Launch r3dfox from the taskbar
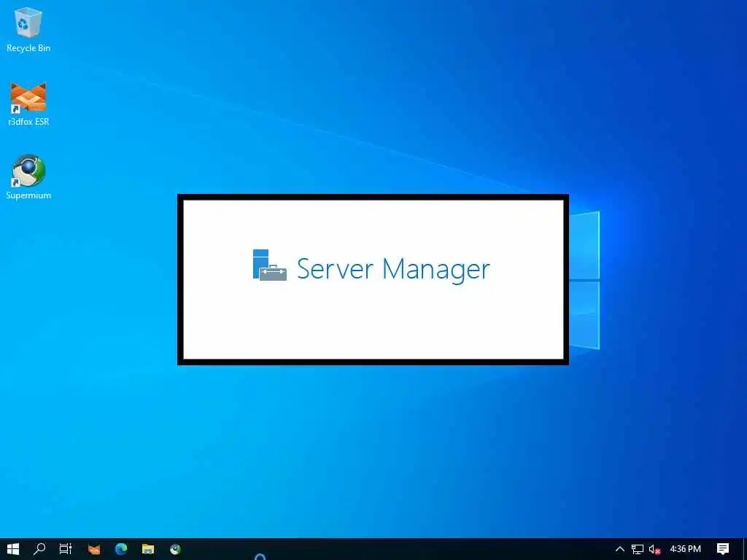 pyautogui.click(x=94, y=549)
